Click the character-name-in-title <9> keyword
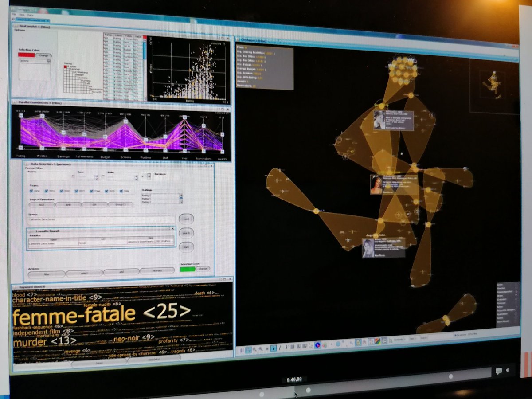 [57, 298]
